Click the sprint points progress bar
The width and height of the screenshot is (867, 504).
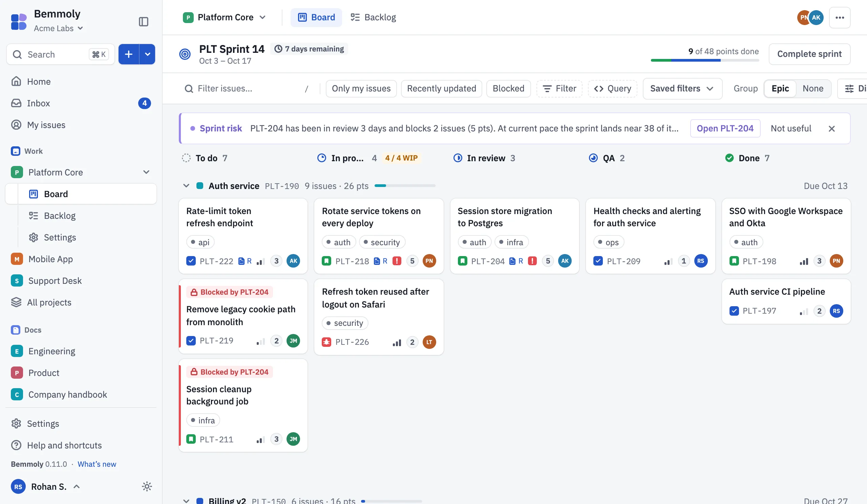(x=705, y=60)
